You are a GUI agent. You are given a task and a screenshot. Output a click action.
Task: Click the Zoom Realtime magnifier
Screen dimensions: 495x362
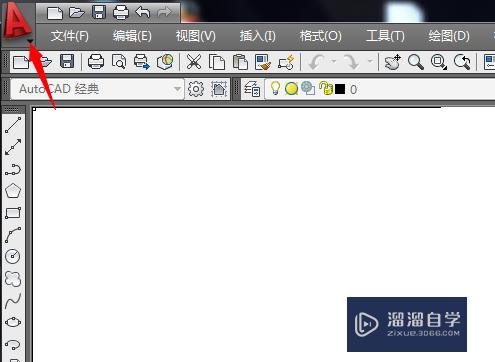(416, 62)
